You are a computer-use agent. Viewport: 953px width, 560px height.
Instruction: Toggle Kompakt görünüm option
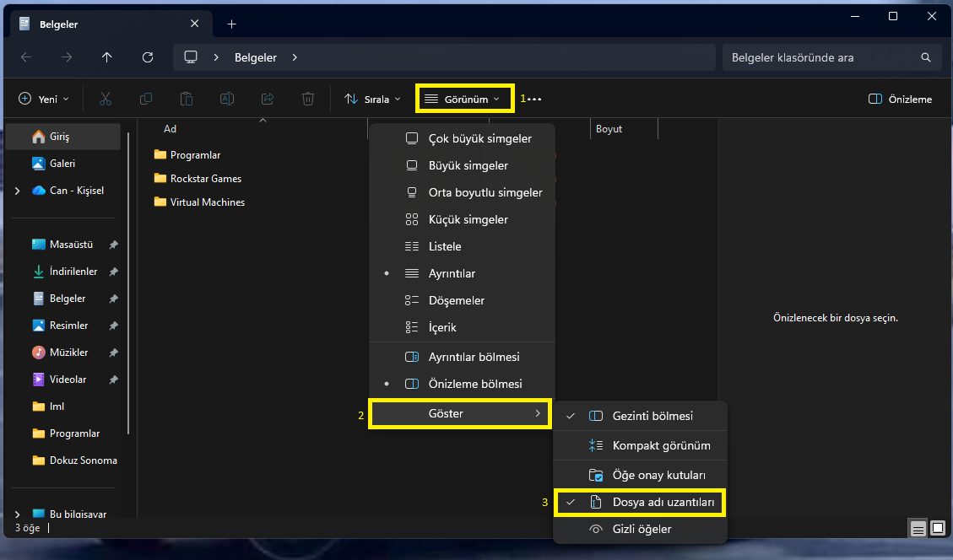(640, 445)
